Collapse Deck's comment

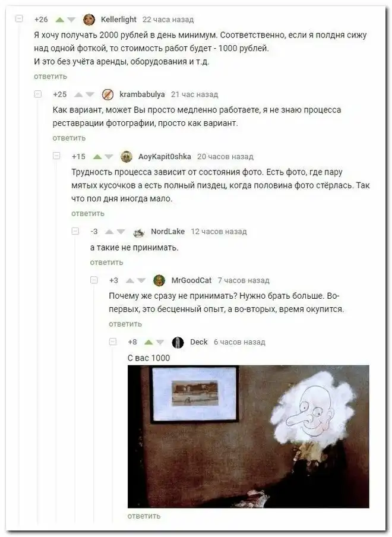click(113, 342)
